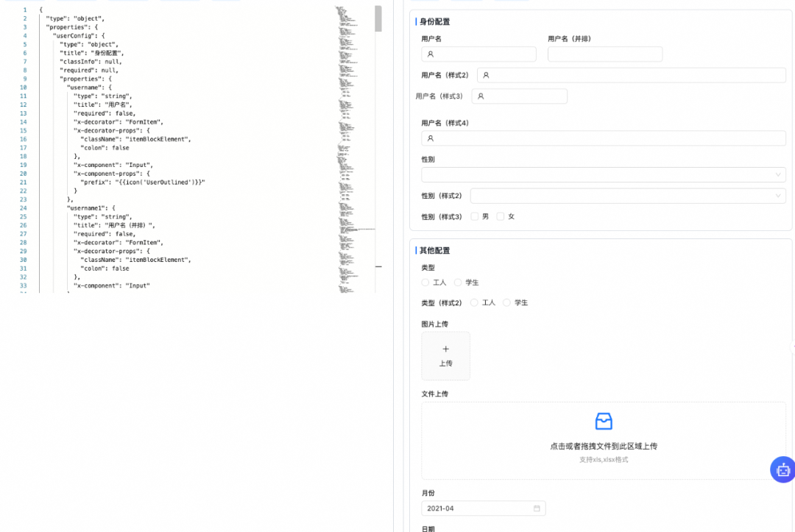This screenshot has height=532, width=795.
Task: Click the 支持xls,xlsx格式 hint text
Action: click(x=604, y=460)
